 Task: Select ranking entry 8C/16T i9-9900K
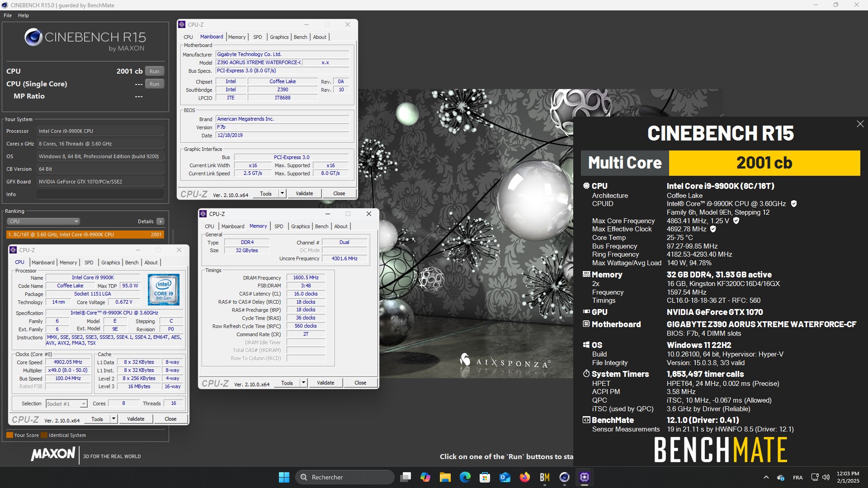pos(85,235)
